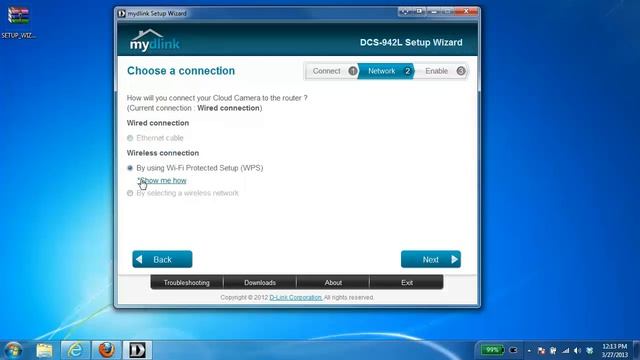The width and height of the screenshot is (640, 360).
Task: Select the D-Link wizard taskbar icon
Action: point(137,350)
